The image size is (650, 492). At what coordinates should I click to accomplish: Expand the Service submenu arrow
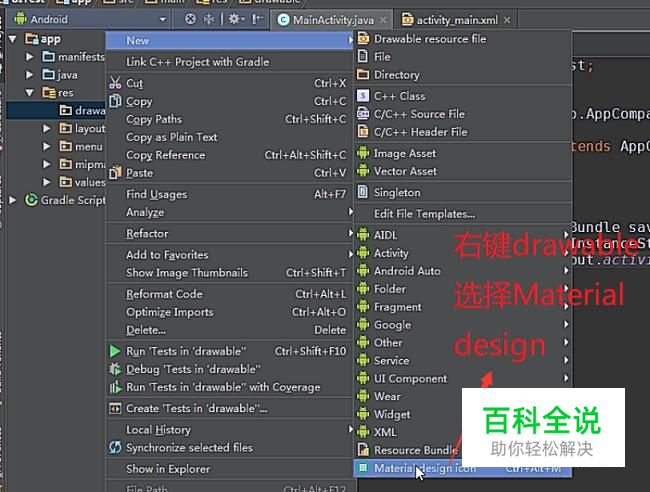[566, 360]
